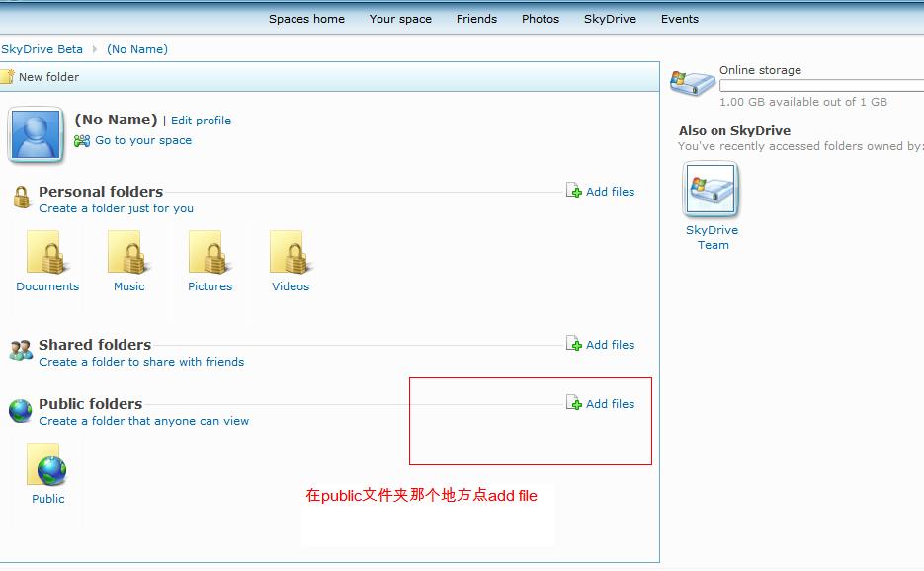This screenshot has width=924, height=571.
Task: Click the Online storage drive icon
Action: click(x=693, y=83)
